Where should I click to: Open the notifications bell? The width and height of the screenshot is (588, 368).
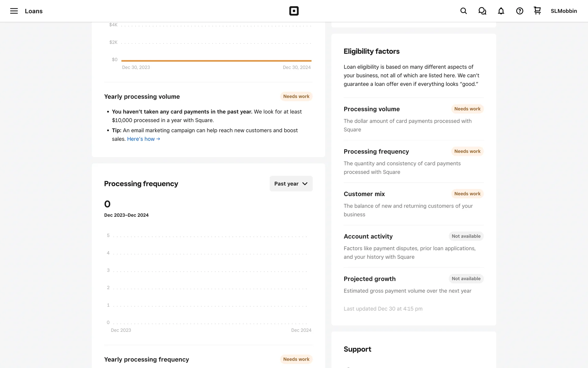click(501, 11)
